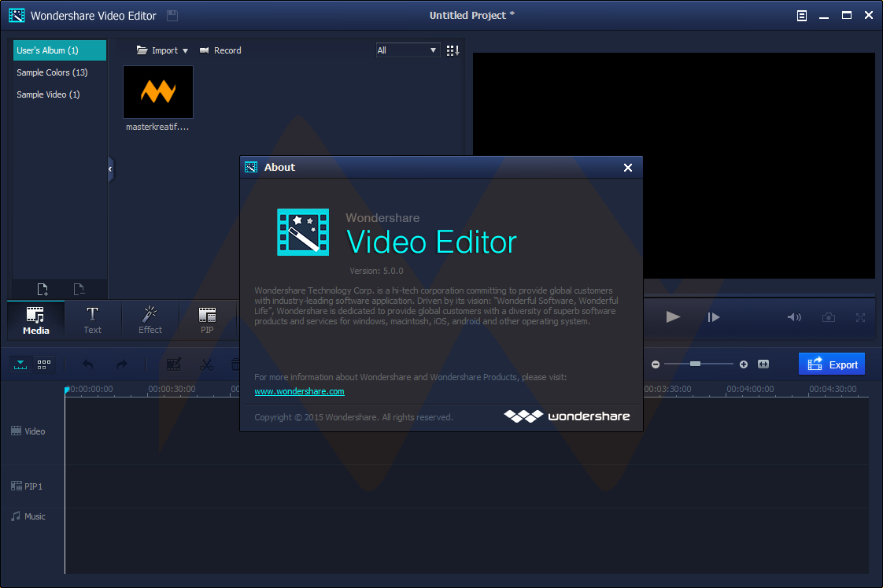The image size is (883, 588).
Task: Click the snapshot camera icon
Action: [829, 317]
